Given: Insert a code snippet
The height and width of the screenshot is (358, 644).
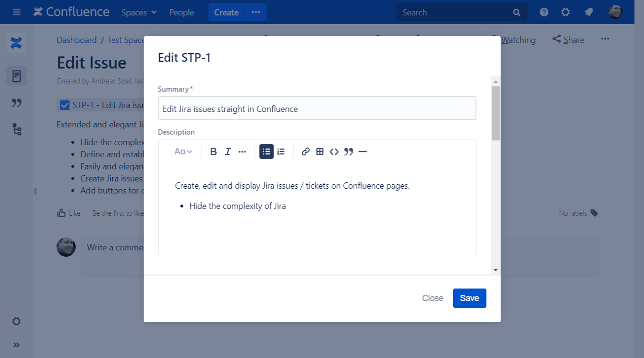Looking at the screenshot, I should pyautogui.click(x=334, y=151).
